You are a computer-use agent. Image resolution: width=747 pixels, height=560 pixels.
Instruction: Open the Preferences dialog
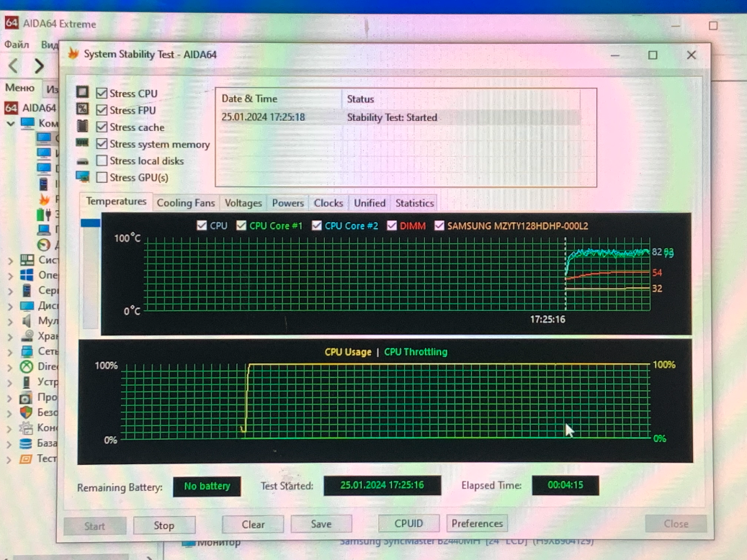pyautogui.click(x=477, y=523)
